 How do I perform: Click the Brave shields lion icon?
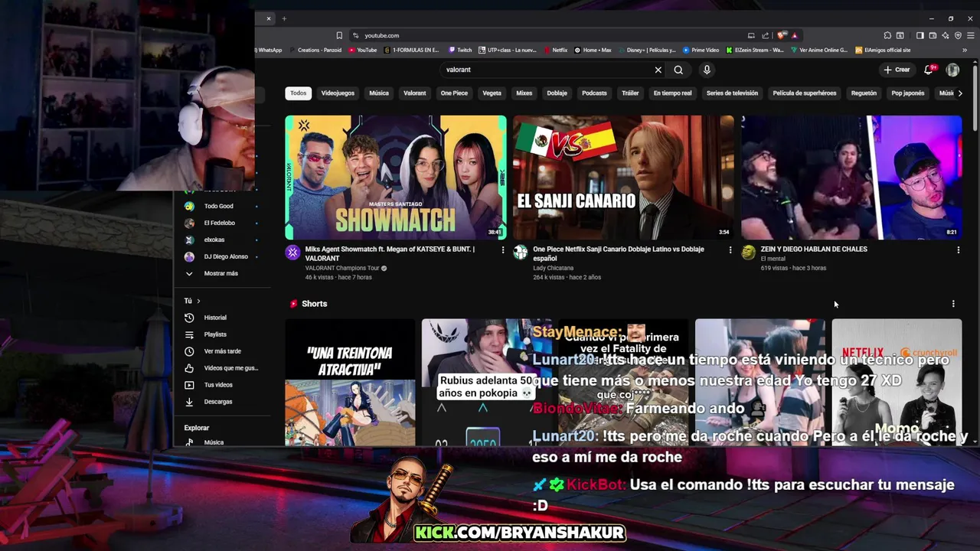(782, 35)
